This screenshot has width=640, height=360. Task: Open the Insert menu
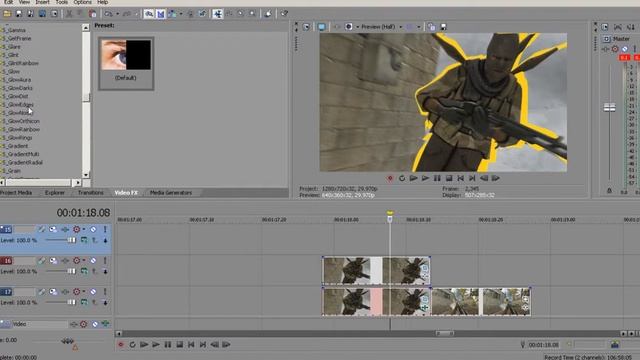[42, 2]
